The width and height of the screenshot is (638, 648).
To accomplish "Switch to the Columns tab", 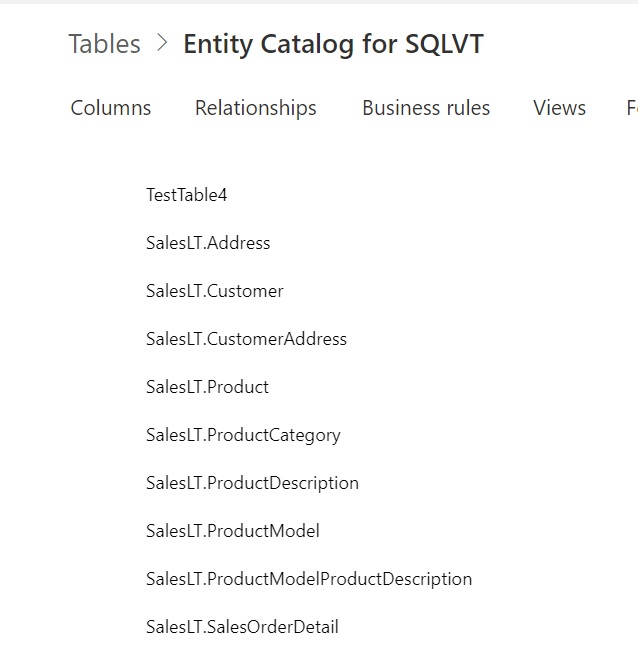I will click(x=111, y=108).
